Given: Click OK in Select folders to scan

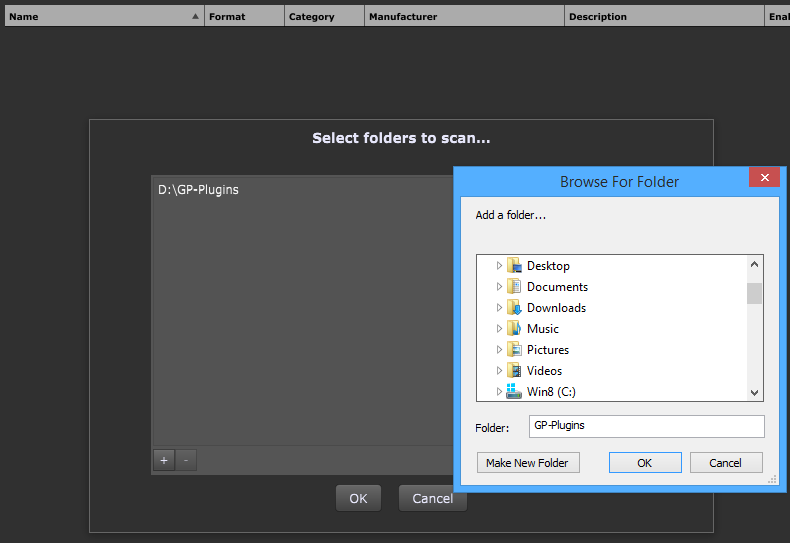Looking at the screenshot, I should click(358, 498).
